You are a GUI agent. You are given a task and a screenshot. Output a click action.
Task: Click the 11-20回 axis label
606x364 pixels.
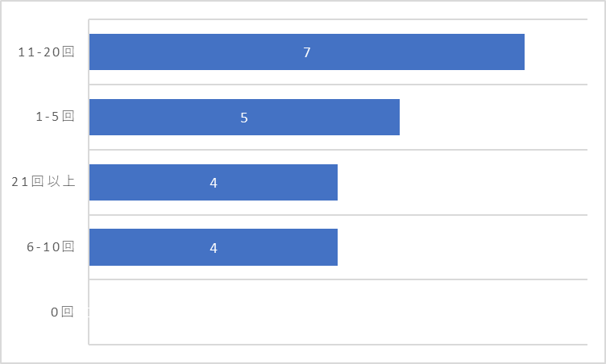click(46, 52)
